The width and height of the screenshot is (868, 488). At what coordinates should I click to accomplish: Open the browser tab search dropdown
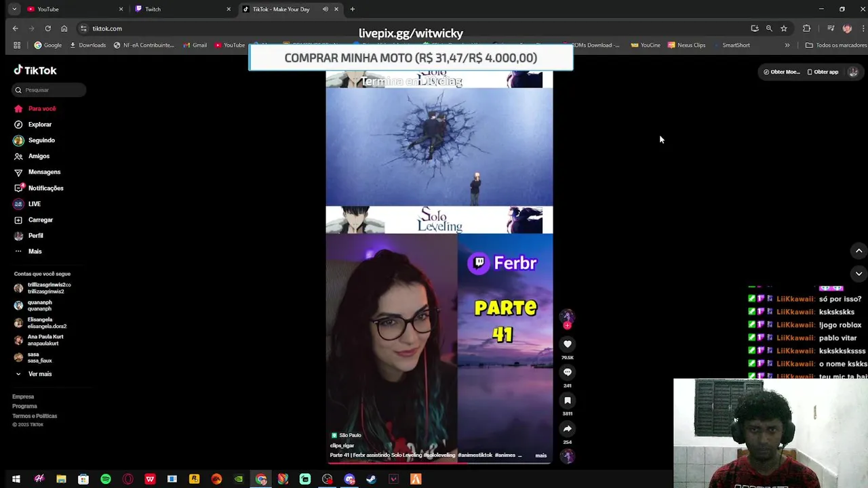click(14, 9)
